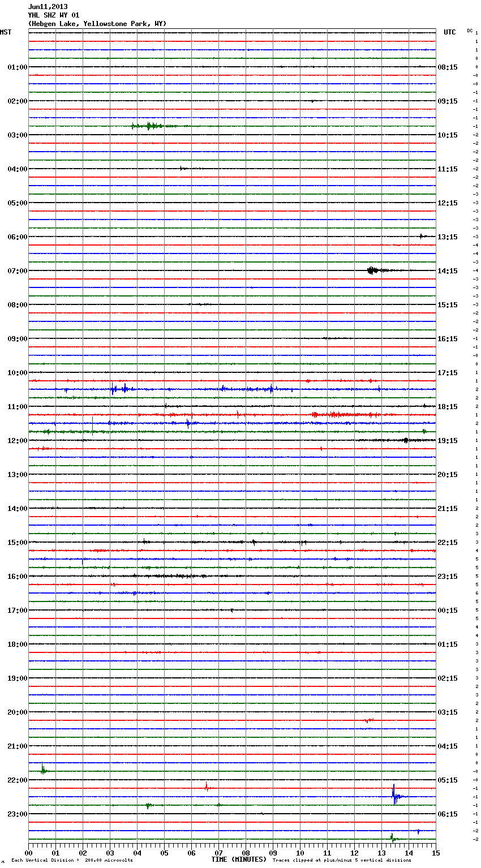
Task: Click the 00:15 UTC time label
Action: pos(448,611)
